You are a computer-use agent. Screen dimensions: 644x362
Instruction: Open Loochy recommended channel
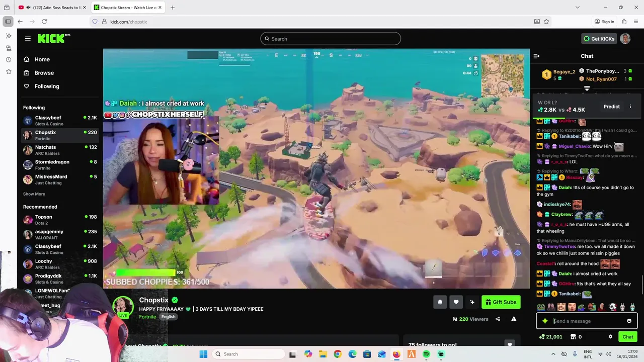click(x=60, y=264)
